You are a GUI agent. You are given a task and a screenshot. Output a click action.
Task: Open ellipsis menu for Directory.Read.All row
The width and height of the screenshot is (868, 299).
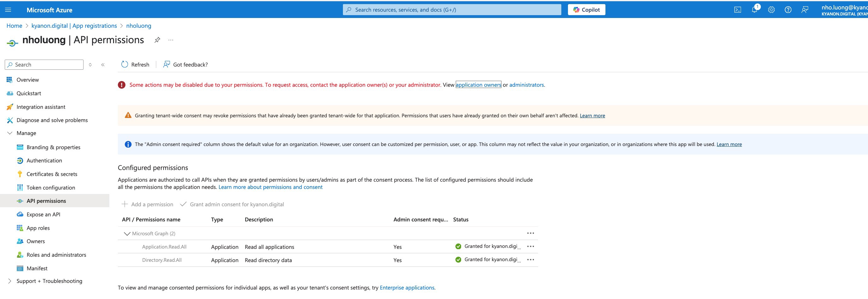530,260
